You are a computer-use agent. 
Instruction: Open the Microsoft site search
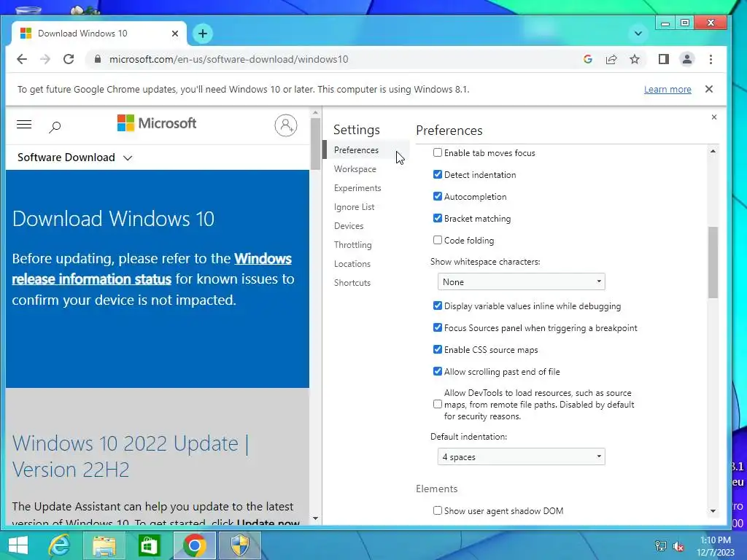[x=55, y=127]
